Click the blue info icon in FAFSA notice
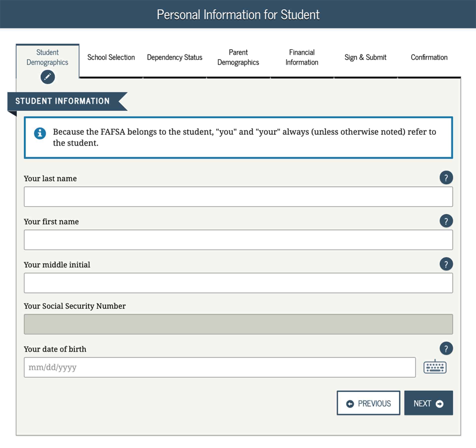 [x=40, y=133]
